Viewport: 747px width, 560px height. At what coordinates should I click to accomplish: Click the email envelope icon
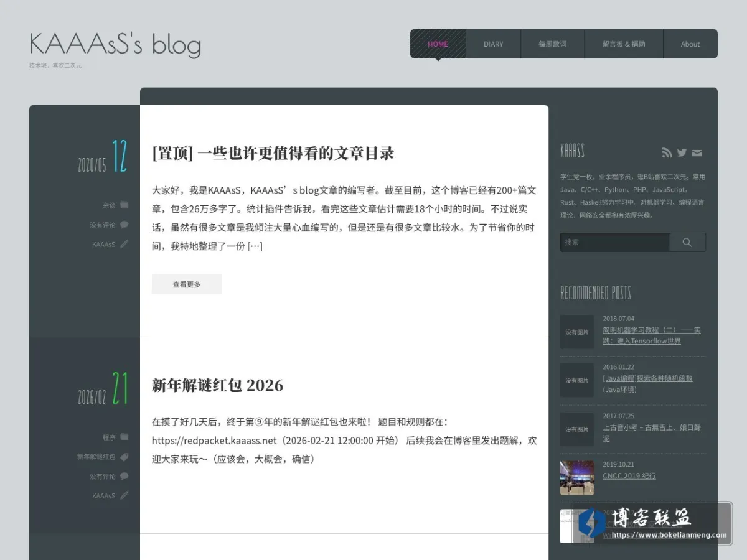697,153
